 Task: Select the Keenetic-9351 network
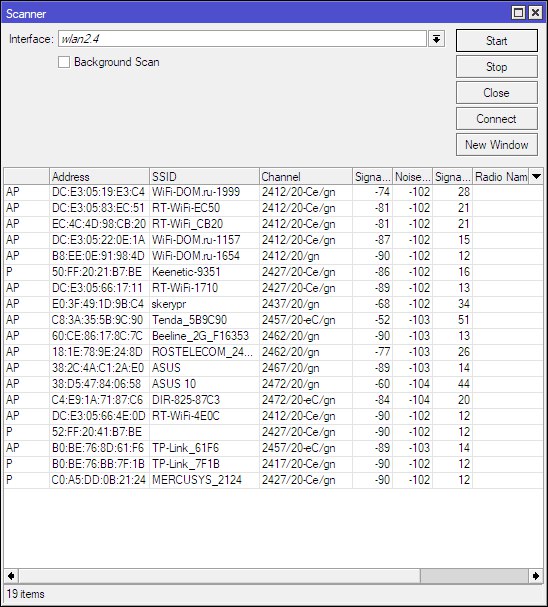point(273,272)
